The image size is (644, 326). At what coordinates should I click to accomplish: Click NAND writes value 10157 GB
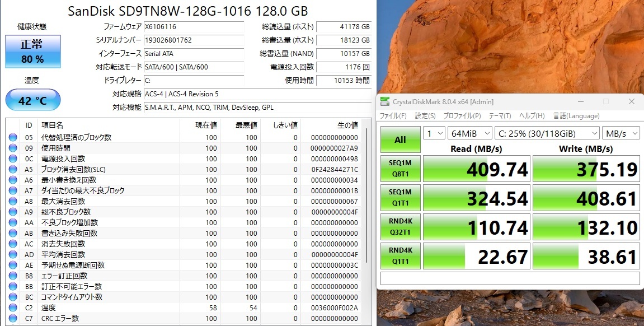(x=344, y=53)
